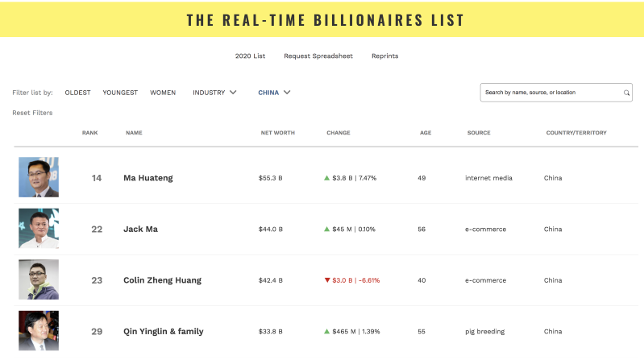Click the green up arrow for Jack Ma

[x=326, y=229]
